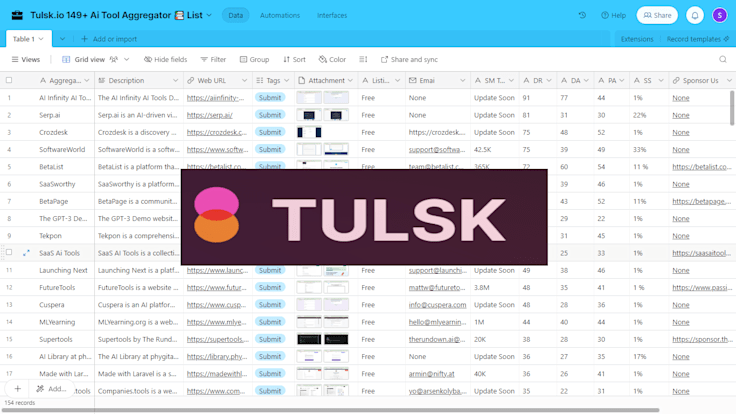Open Table 1 tab dropdown arrow

point(41,39)
